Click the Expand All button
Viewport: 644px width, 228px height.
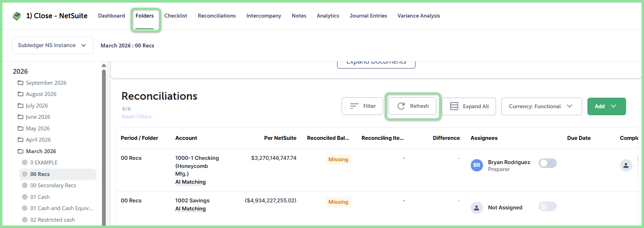coord(469,106)
